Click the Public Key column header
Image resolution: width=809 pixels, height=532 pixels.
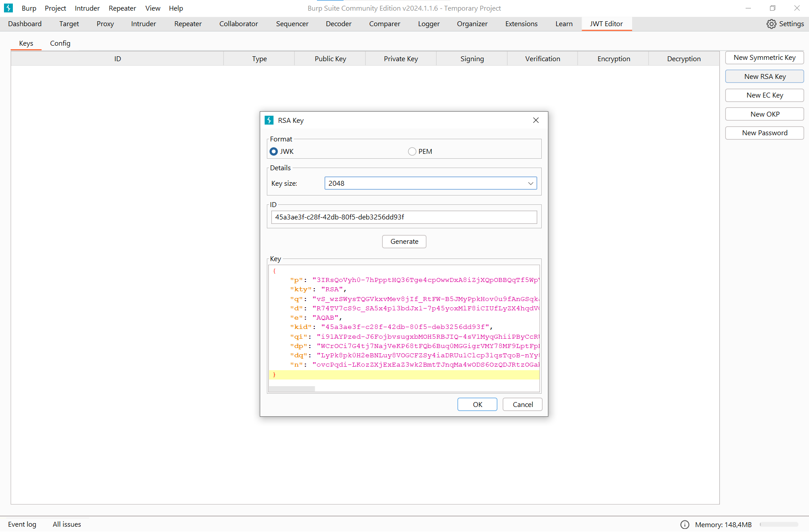tap(330, 59)
